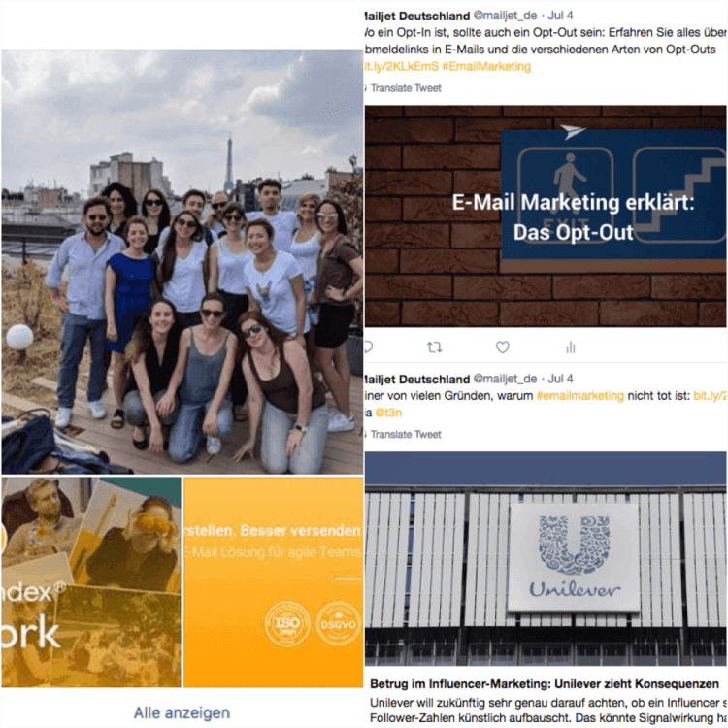Open the Unilever zieht Konsequenzen headline
728x728 pixels.
545,684
